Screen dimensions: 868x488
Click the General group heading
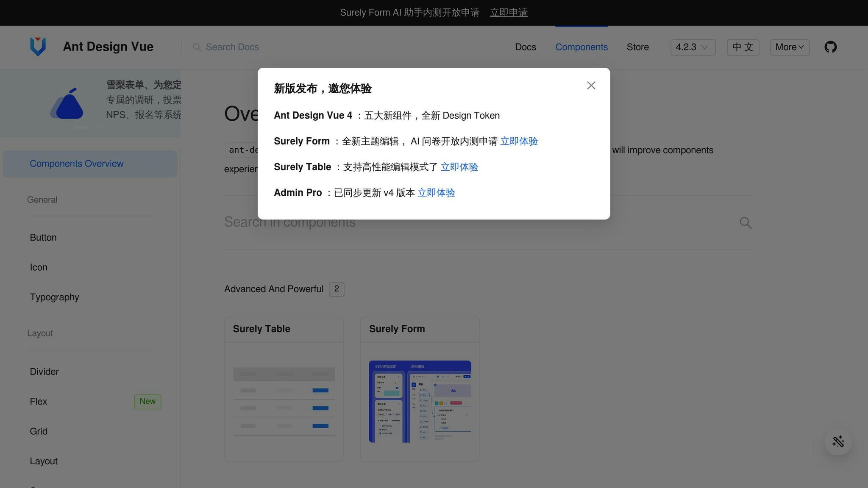click(42, 200)
